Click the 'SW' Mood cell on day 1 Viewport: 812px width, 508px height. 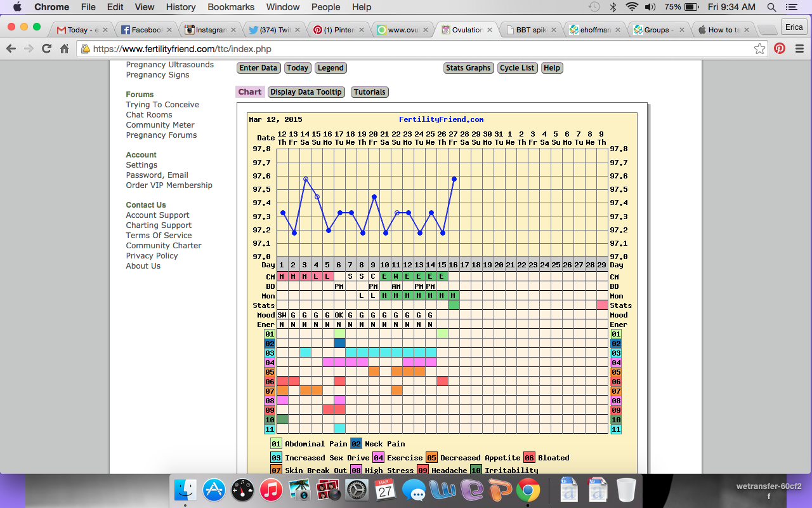[282, 315]
